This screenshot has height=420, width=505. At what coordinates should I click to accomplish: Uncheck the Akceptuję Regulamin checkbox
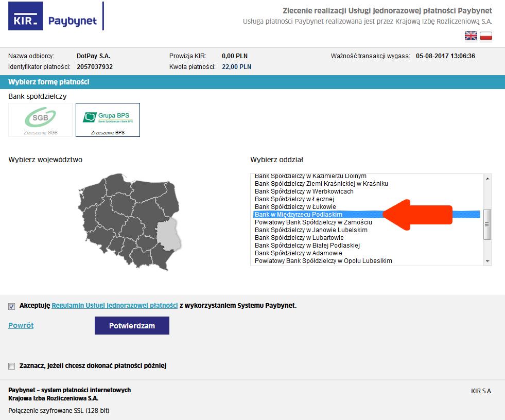coord(12,306)
